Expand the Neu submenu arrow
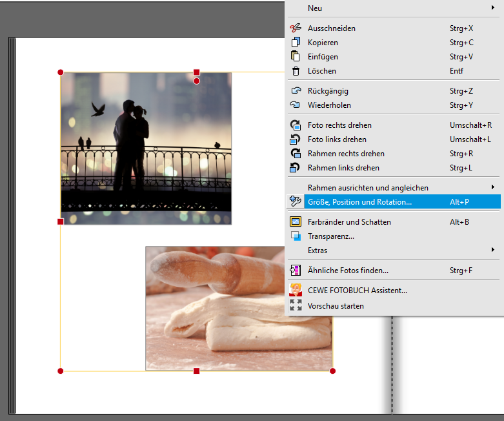504x421 pixels. coord(493,8)
